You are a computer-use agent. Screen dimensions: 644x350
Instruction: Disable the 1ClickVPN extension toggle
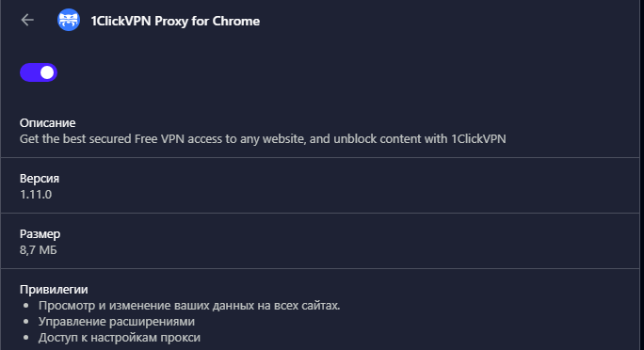[39, 72]
